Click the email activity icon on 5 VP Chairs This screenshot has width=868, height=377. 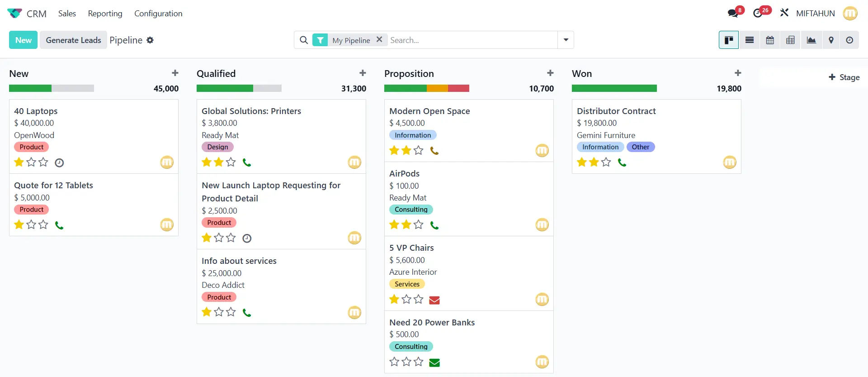pos(434,300)
